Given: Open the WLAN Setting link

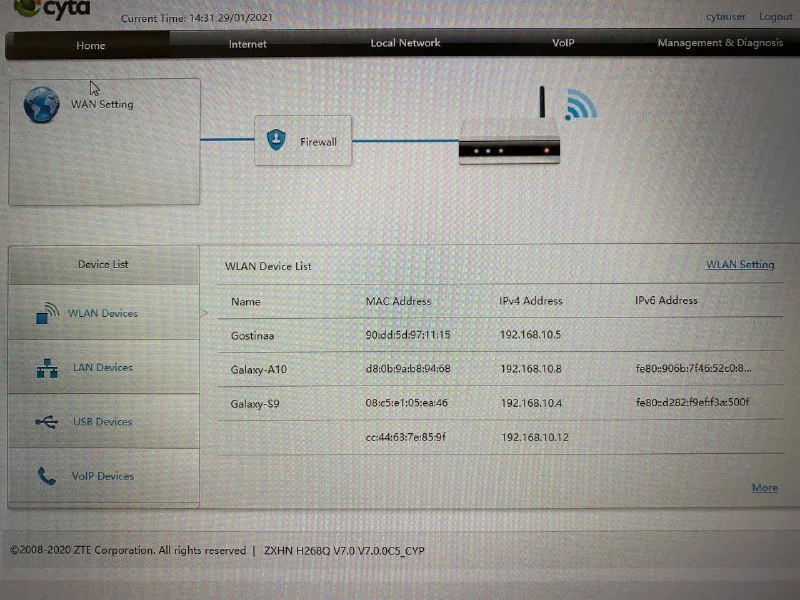Looking at the screenshot, I should (x=740, y=265).
